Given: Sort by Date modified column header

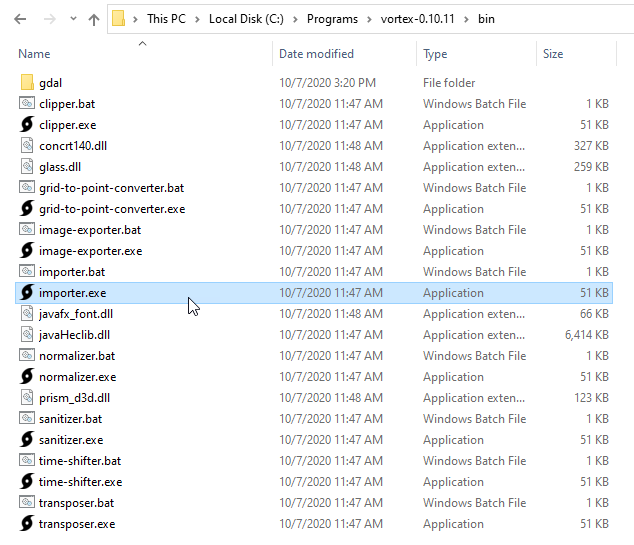Looking at the screenshot, I should pyautogui.click(x=316, y=54).
